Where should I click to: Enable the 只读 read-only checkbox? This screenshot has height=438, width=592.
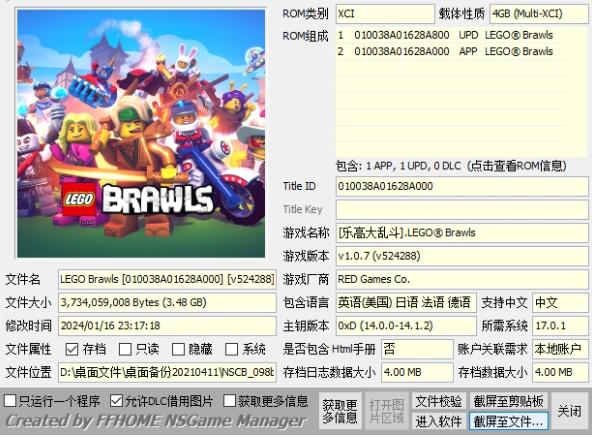point(125,349)
